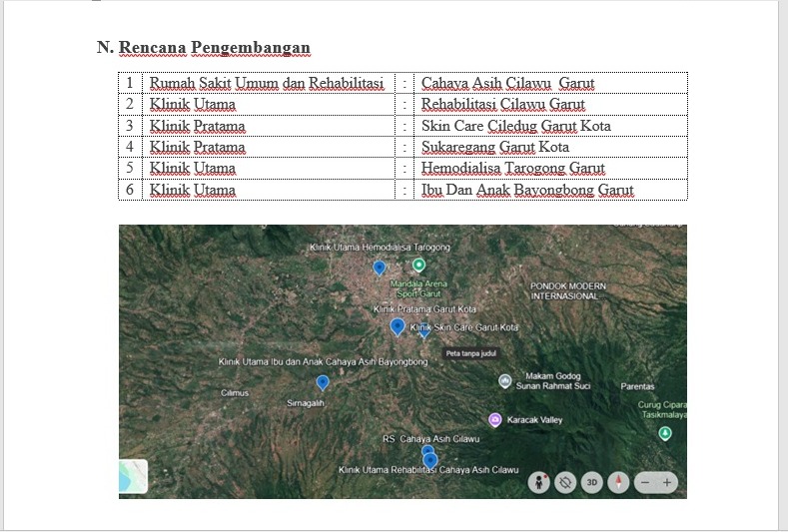
Task: Click the Cahaya Asih Cilawu Garut table cell
Action: [550, 83]
